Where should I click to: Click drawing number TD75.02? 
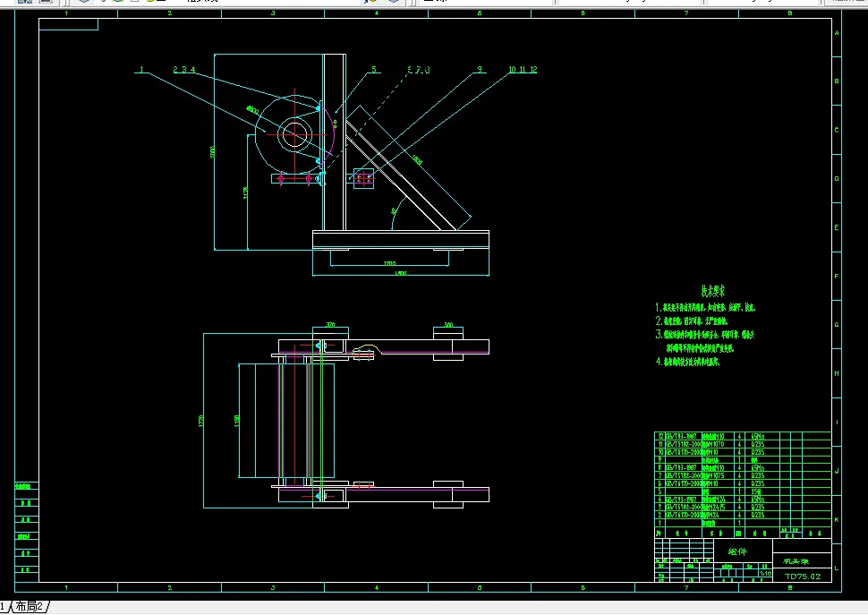[x=803, y=577]
